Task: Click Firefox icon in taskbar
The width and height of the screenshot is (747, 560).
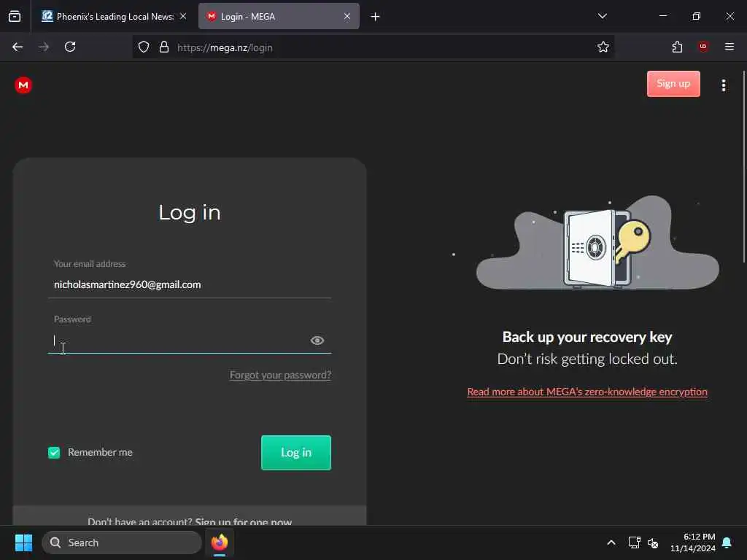Action: [220, 542]
